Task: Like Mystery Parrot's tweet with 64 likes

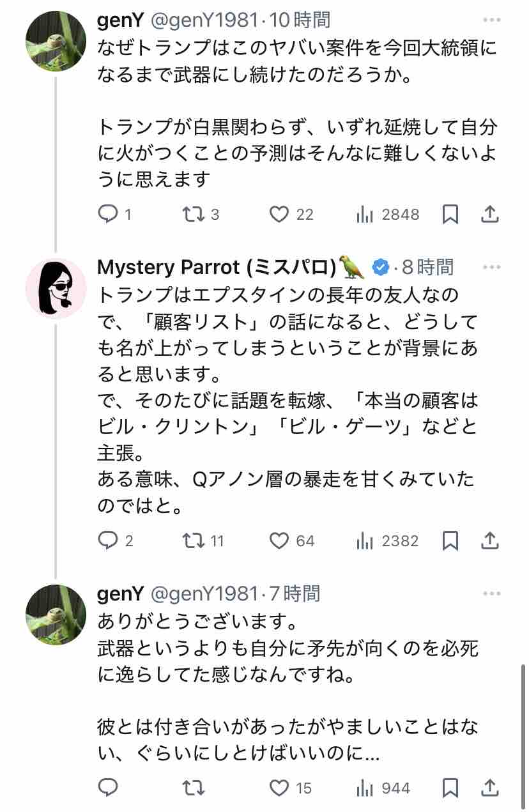Action: (279, 541)
